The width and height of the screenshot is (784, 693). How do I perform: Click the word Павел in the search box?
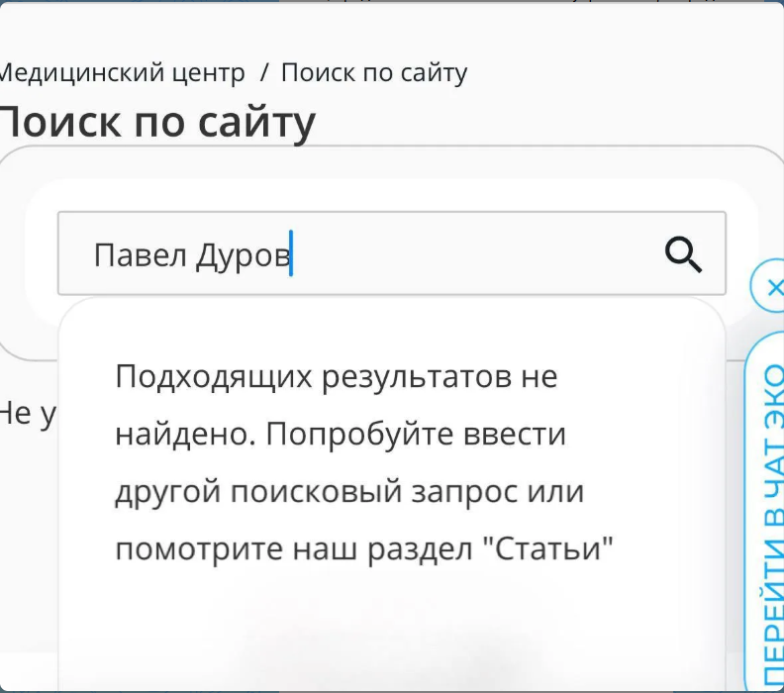click(x=140, y=255)
